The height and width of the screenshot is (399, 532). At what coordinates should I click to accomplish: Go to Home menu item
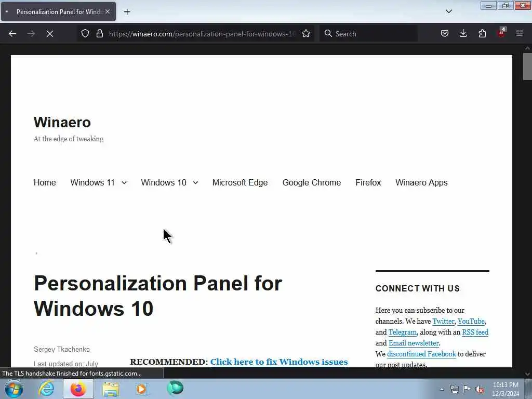(45, 182)
